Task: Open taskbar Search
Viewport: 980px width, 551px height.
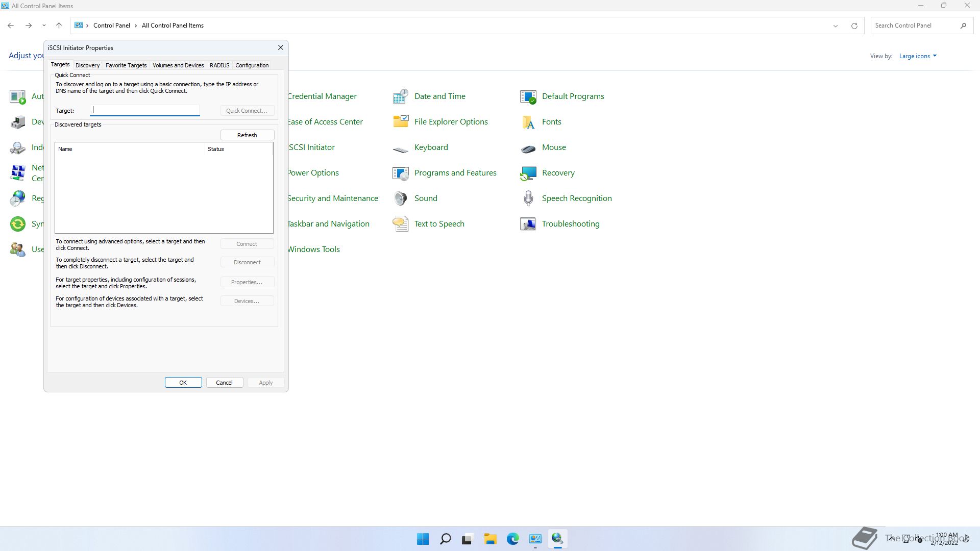Action: (x=445, y=539)
